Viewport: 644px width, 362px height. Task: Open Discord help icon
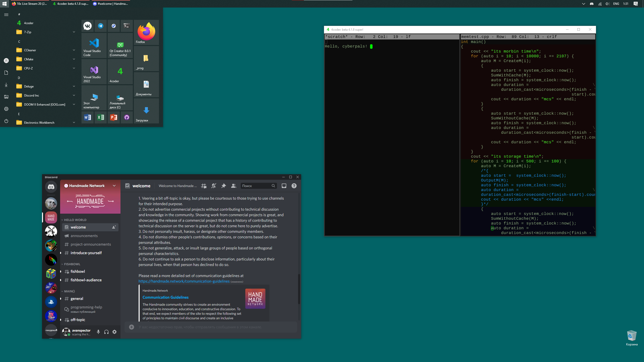(294, 186)
